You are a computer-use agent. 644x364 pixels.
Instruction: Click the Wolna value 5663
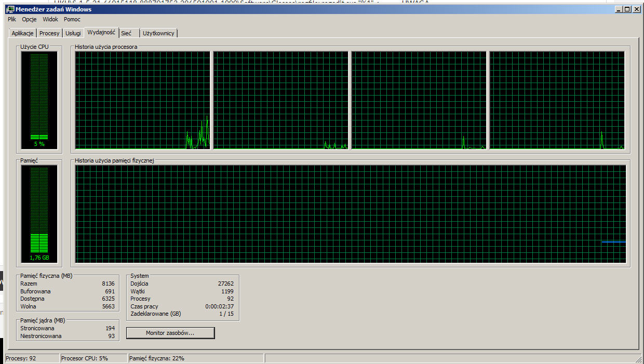point(108,306)
